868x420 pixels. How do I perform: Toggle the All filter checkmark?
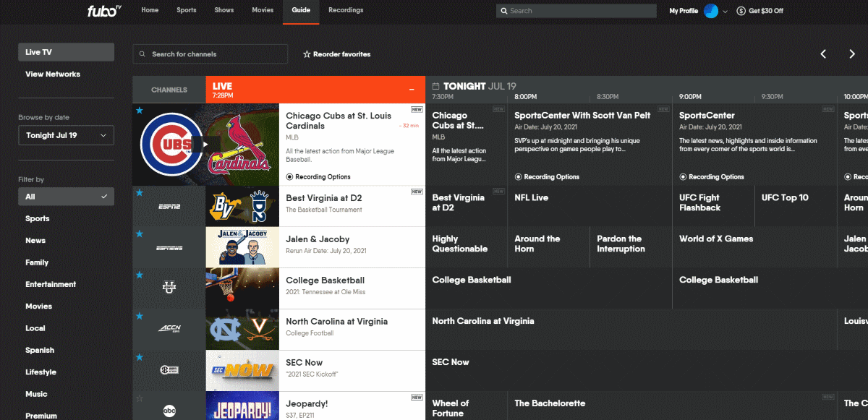[x=105, y=196]
